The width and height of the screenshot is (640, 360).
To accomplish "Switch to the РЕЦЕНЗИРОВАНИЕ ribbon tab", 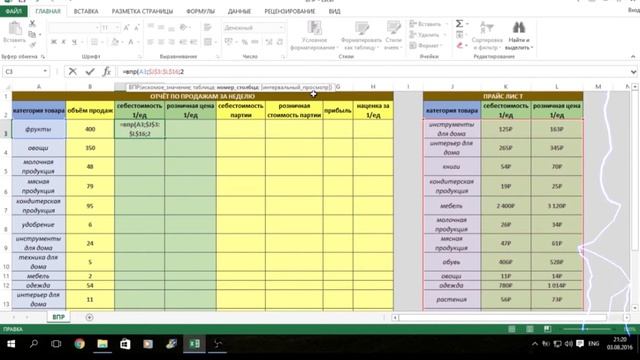I will pos(289,11).
